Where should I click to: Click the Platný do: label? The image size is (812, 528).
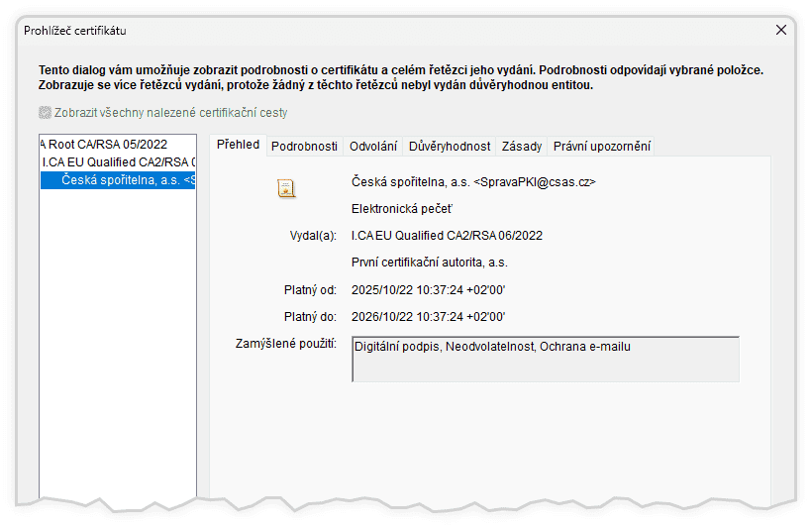point(310,317)
